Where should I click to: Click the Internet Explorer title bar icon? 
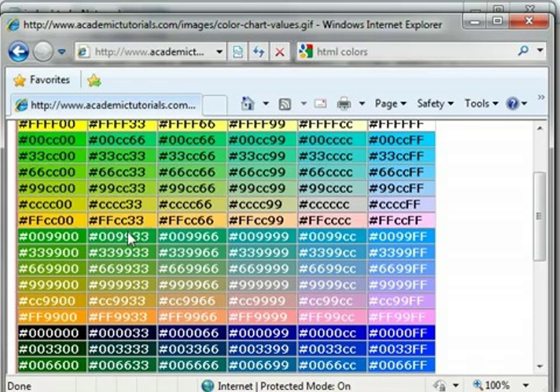point(13,25)
